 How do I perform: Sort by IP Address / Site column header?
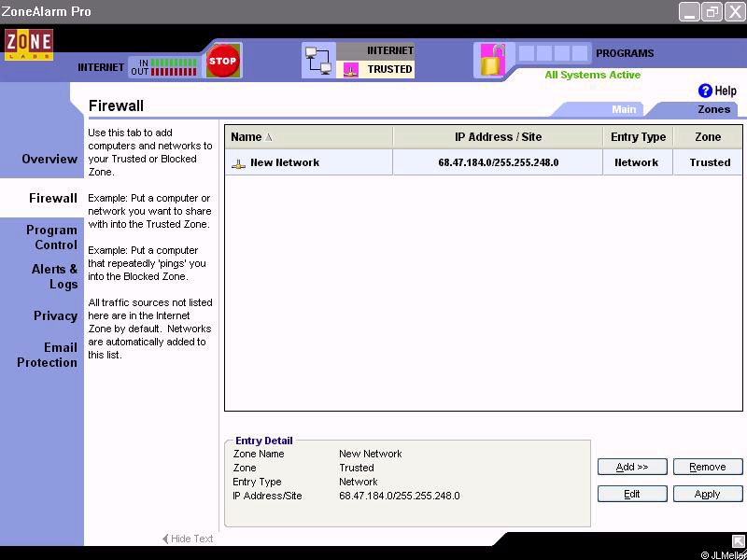pos(498,137)
